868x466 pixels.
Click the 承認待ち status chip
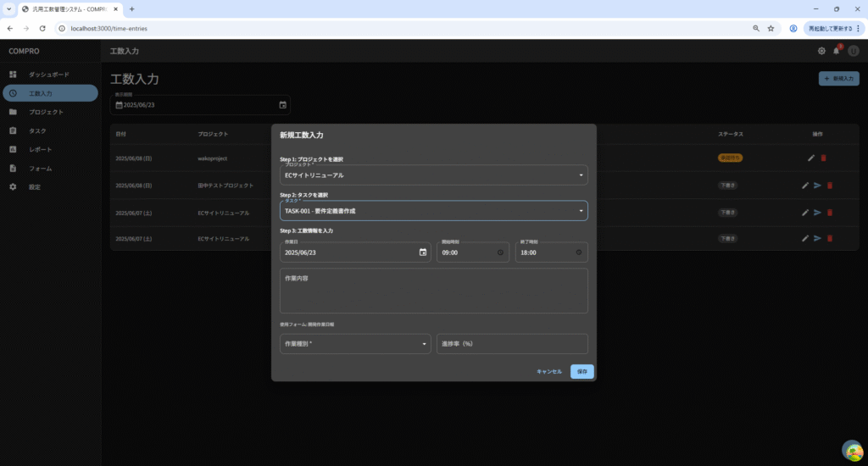(730, 158)
